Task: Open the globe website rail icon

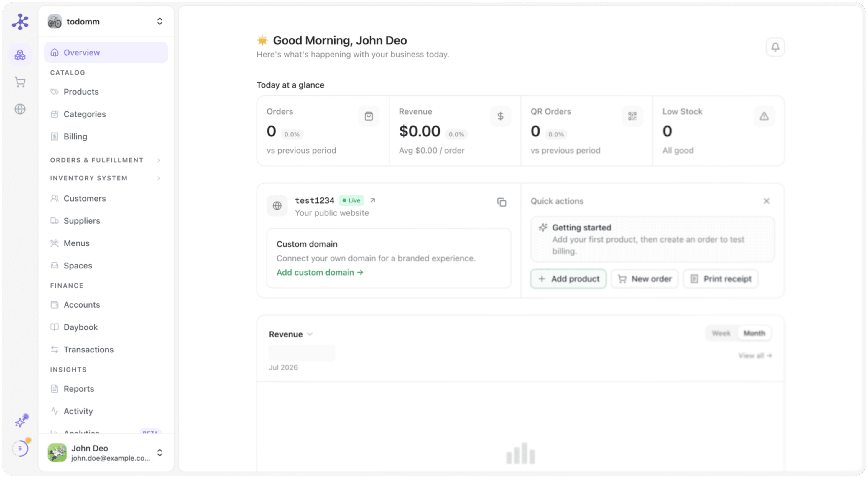Action: click(x=20, y=109)
